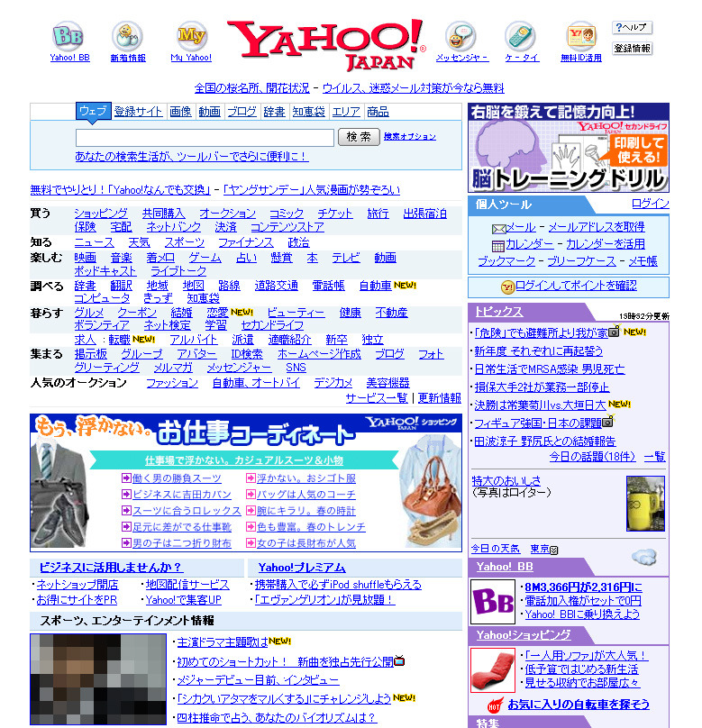Screen dimensions: 702x728
Task: Click the purple BB logo image
Action: pos(493,602)
